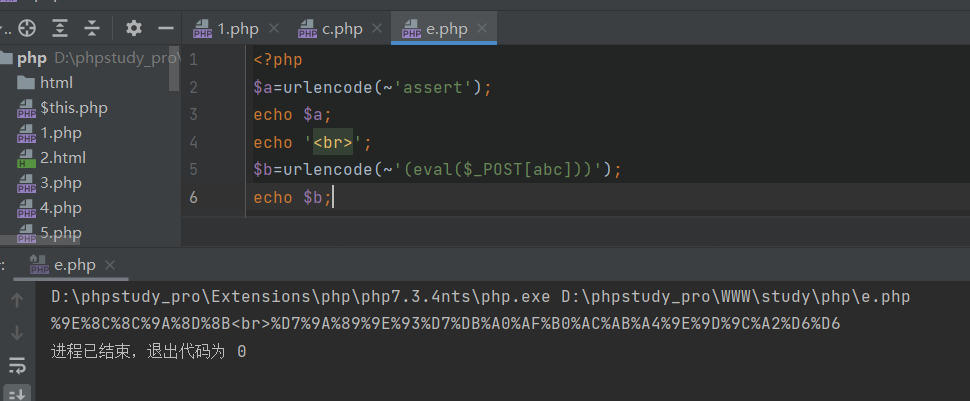Click the 'assert' string in line 2
Viewport: 970px width, 401px height.
(x=433, y=88)
